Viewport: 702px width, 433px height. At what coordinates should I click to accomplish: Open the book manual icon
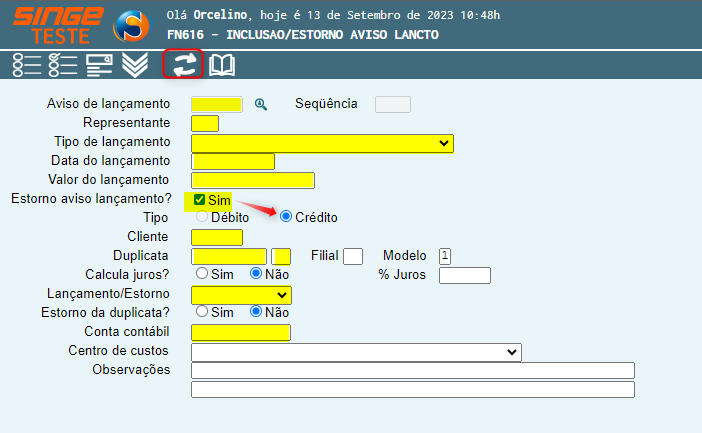pos(222,65)
